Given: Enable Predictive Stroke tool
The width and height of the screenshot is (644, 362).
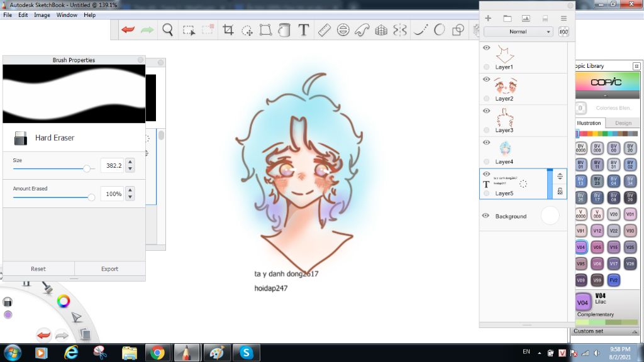Looking at the screenshot, I should [439, 30].
